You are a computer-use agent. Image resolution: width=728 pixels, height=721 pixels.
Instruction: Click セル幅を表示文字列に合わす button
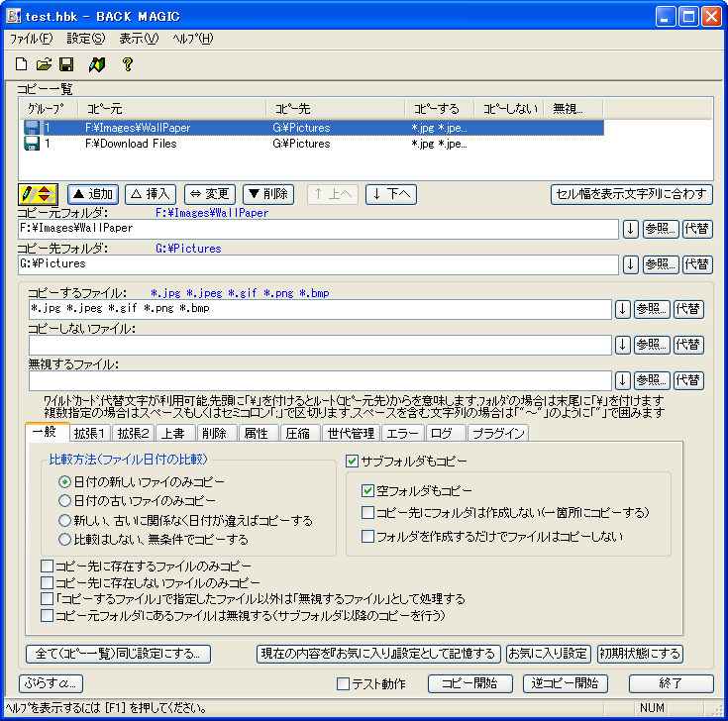(x=632, y=194)
